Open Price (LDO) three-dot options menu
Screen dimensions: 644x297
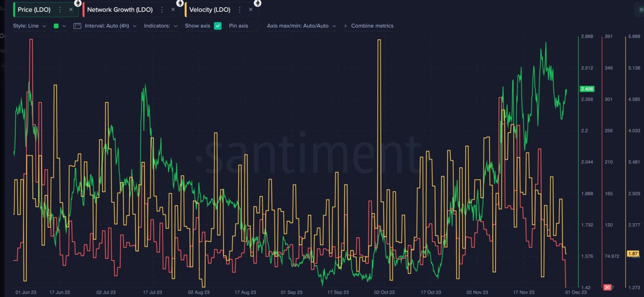[x=60, y=10]
